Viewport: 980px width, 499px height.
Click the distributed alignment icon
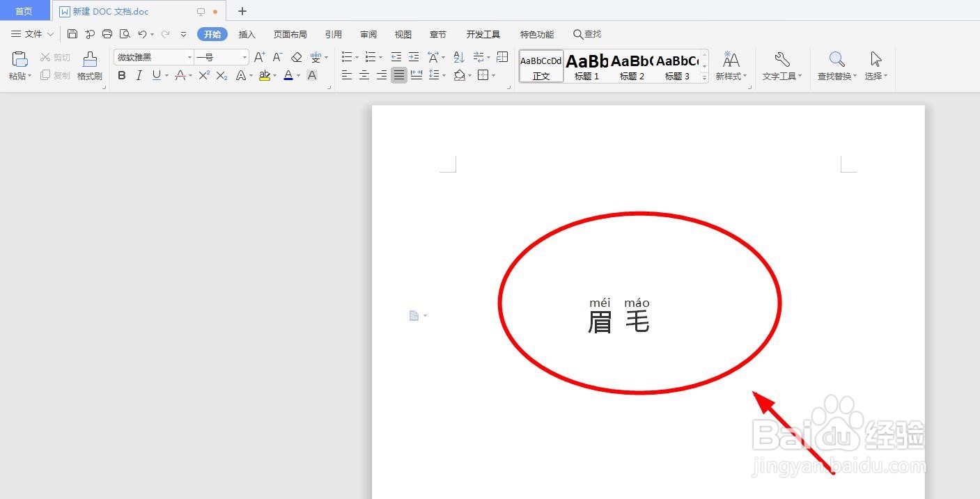tap(417, 75)
